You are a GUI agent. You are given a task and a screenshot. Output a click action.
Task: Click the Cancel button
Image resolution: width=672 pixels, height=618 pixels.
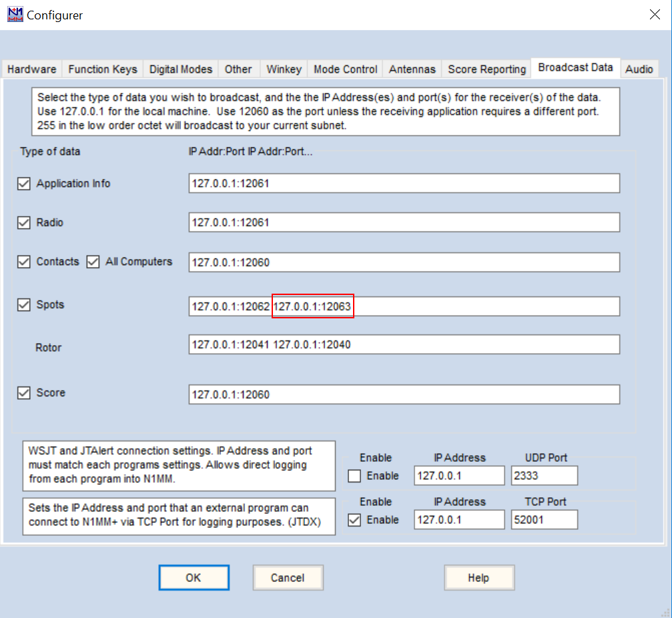[288, 578]
